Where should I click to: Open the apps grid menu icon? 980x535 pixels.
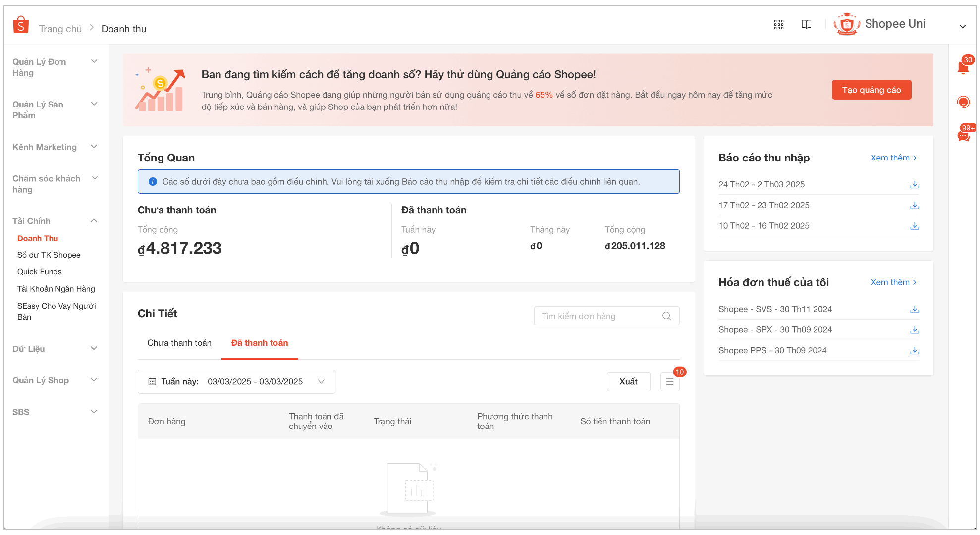click(779, 25)
